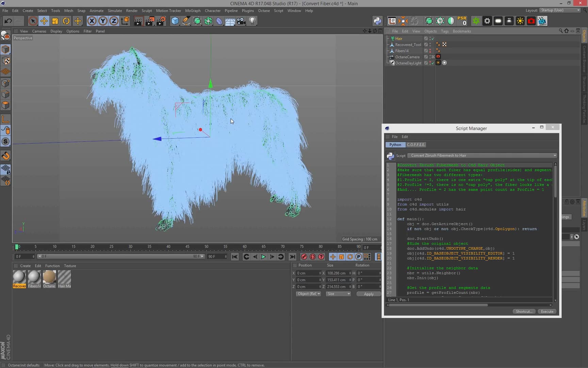Switch to the C.O.F.F.E.E. tab
The image size is (588, 368).
click(x=416, y=144)
